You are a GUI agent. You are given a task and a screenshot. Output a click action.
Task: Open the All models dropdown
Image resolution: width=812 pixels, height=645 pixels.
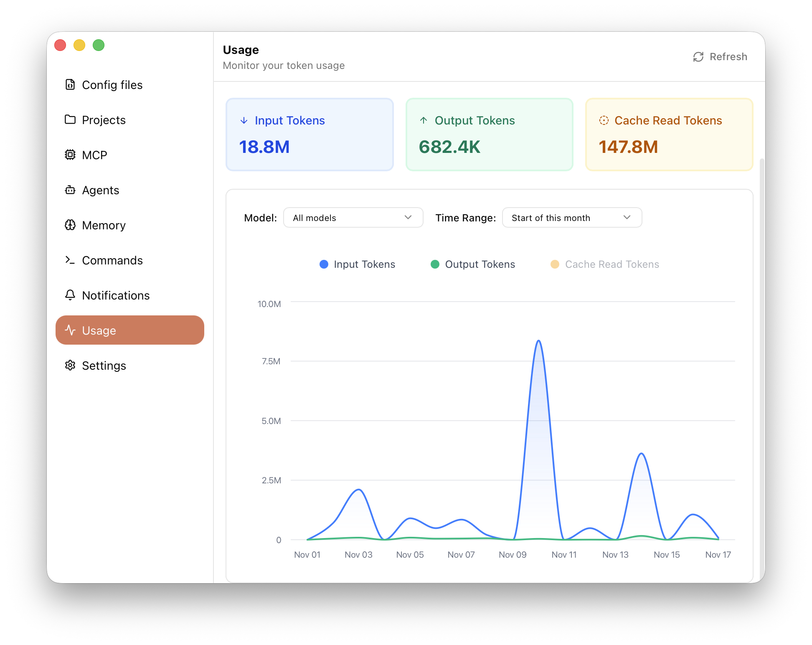[353, 218]
